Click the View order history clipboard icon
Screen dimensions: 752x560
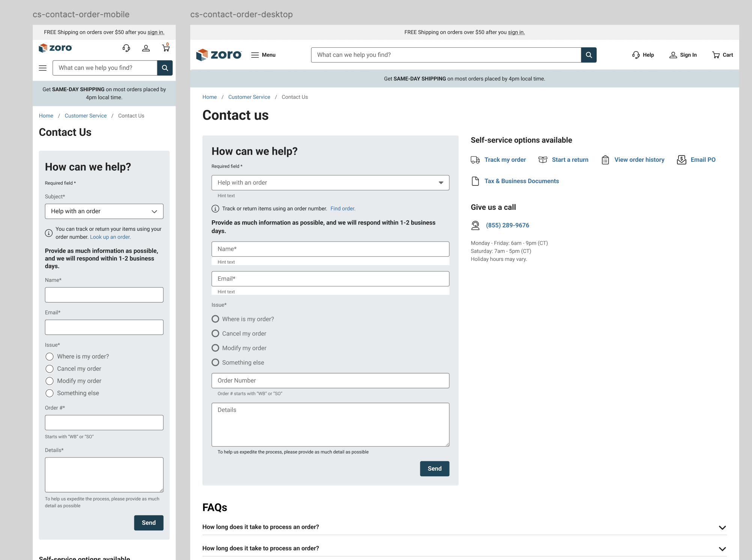click(605, 160)
